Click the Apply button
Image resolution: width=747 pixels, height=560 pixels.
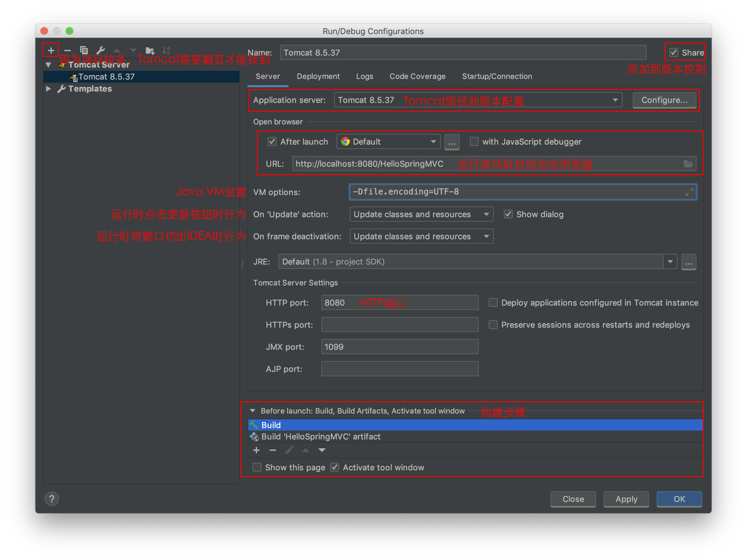[x=626, y=499]
